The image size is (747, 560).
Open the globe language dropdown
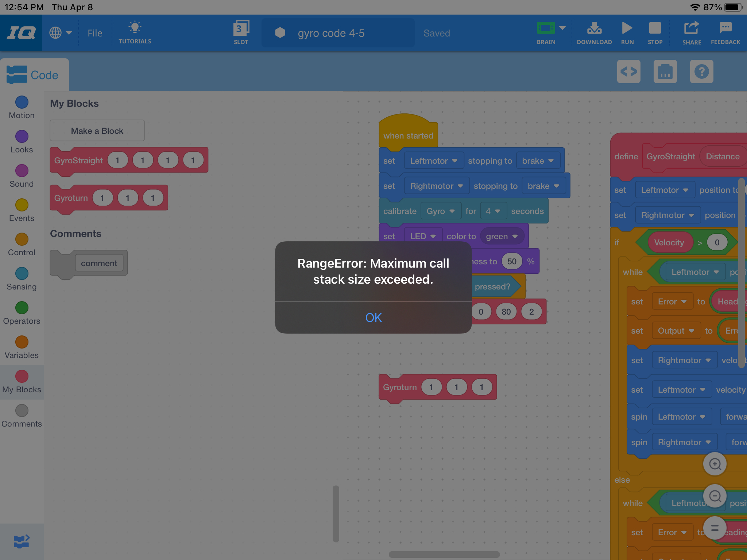[61, 33]
